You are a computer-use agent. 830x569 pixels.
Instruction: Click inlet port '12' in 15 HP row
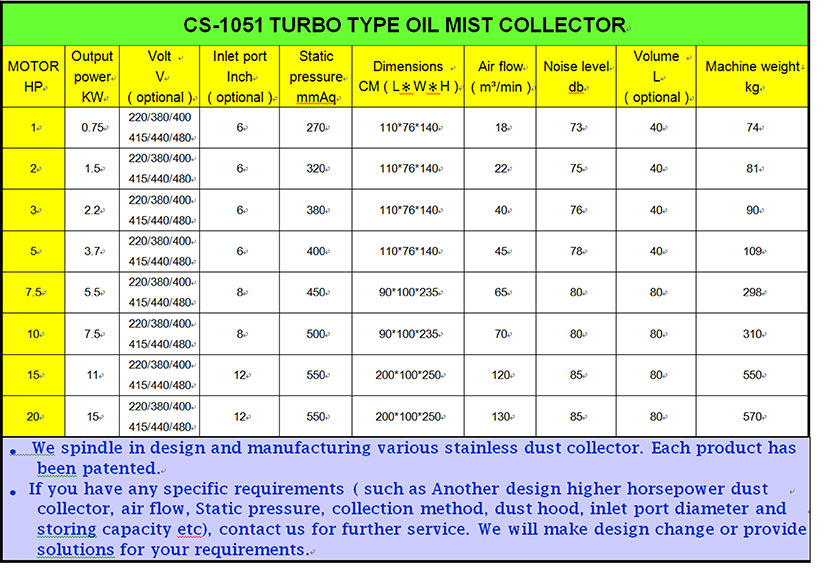(241, 375)
